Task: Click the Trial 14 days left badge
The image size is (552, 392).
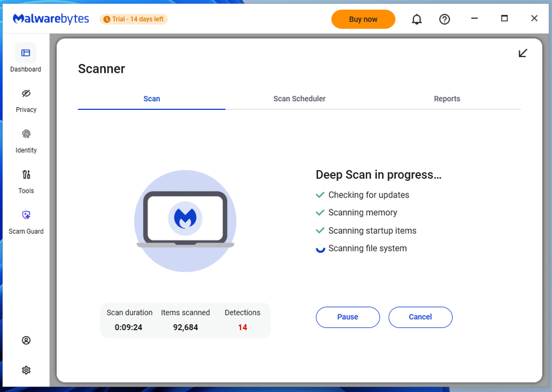Action: [x=134, y=19]
